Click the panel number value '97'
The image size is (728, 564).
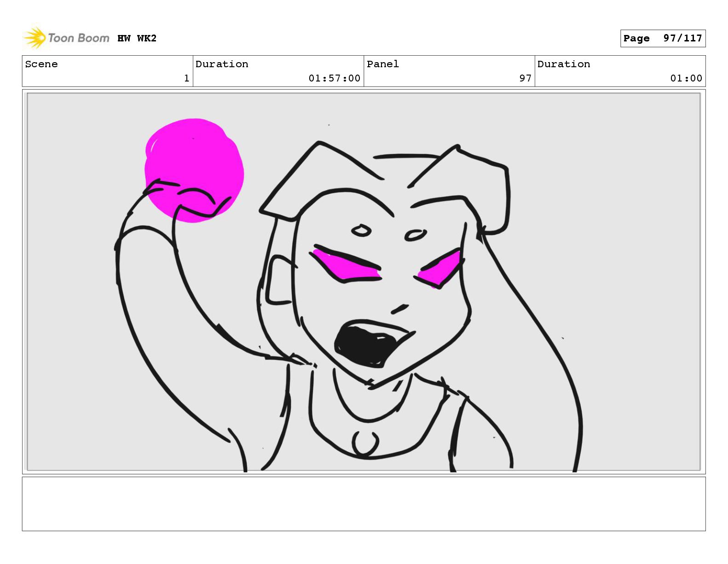526,78
